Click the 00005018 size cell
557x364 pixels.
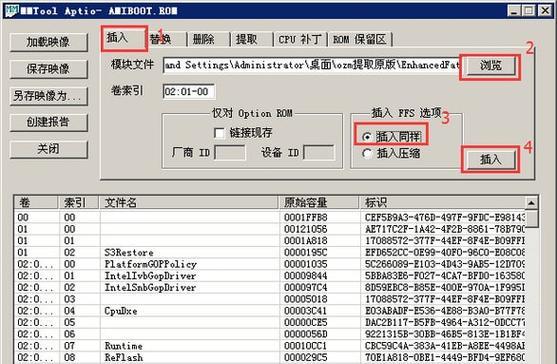pyautogui.click(x=305, y=299)
